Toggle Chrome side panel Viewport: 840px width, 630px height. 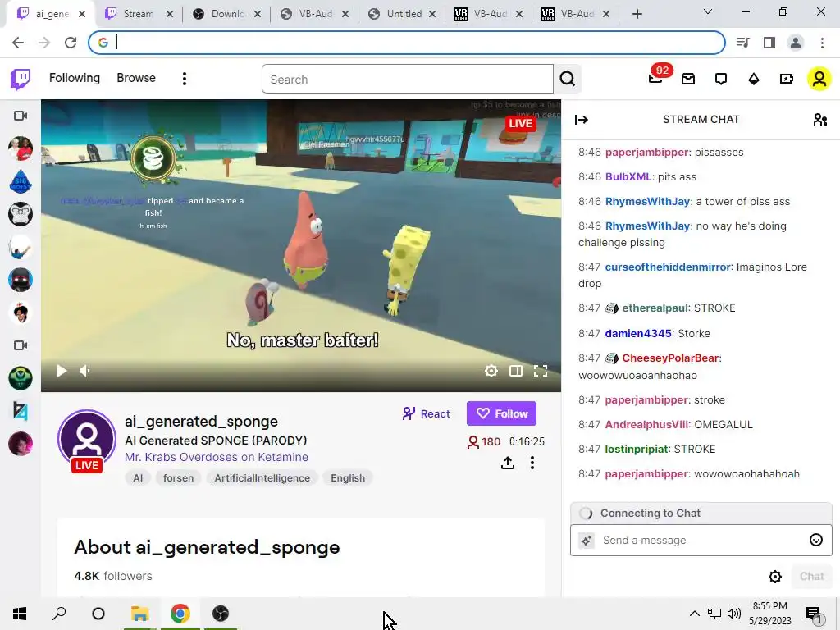click(769, 43)
